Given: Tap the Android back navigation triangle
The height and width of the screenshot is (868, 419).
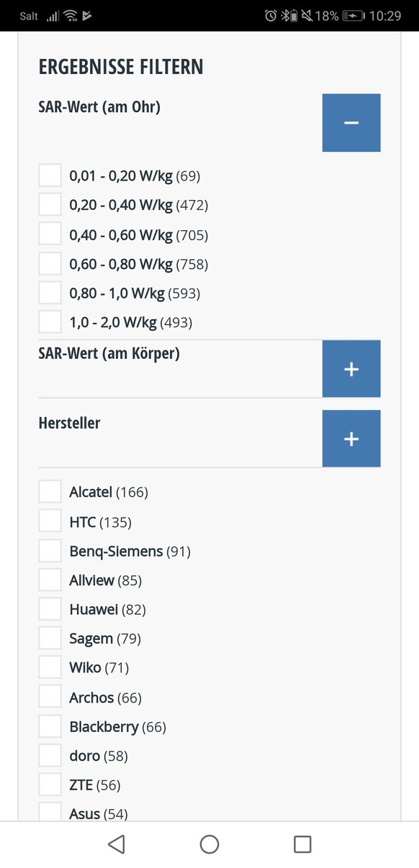Looking at the screenshot, I should click(x=117, y=844).
